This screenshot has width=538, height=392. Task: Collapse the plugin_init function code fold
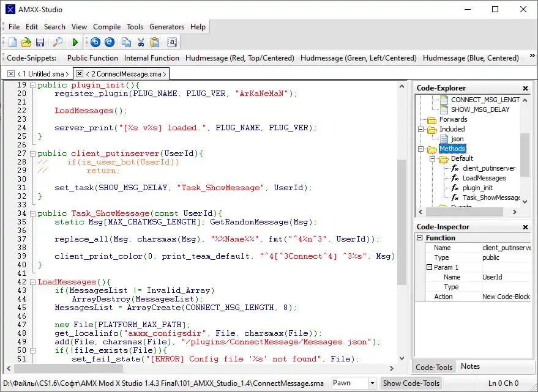32,85
